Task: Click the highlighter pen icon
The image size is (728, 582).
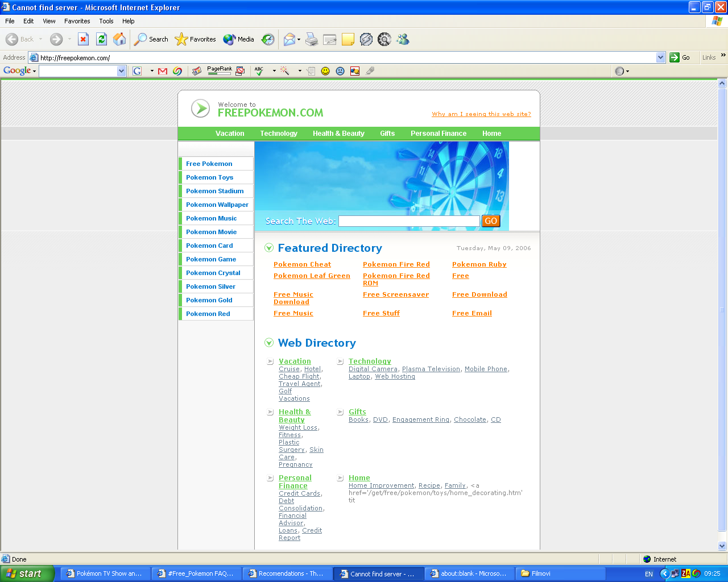Action: tap(370, 71)
